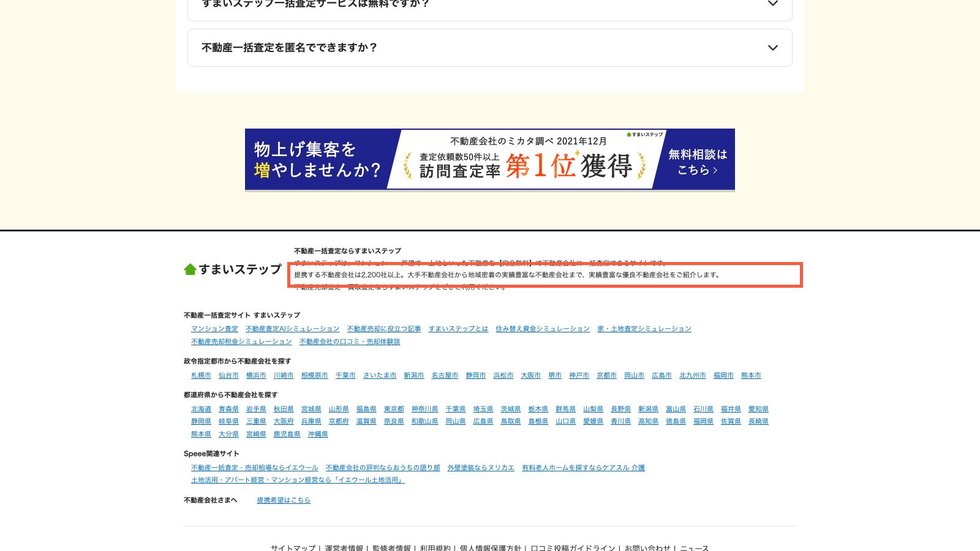
Task: Select the 名古屋市 city link
Action: (445, 375)
